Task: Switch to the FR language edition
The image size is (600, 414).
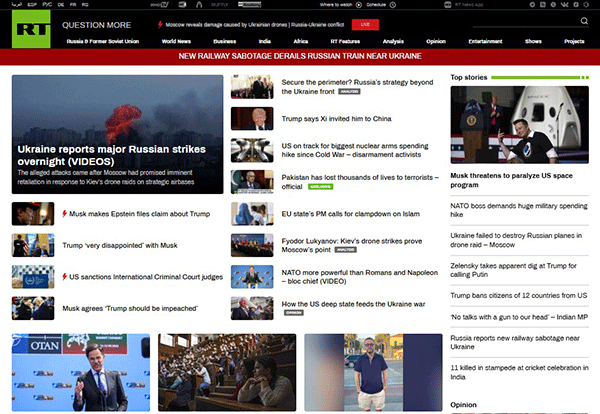Action: point(73,5)
